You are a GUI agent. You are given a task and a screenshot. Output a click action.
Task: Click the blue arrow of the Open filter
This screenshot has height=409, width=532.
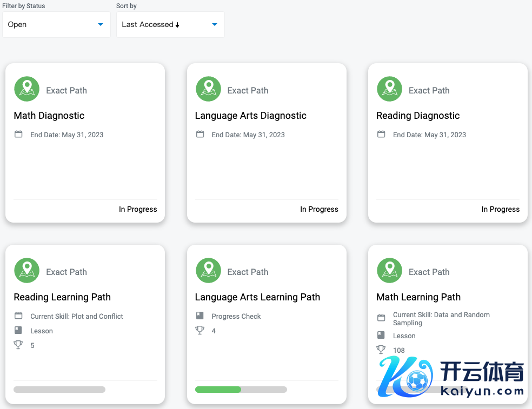click(101, 25)
